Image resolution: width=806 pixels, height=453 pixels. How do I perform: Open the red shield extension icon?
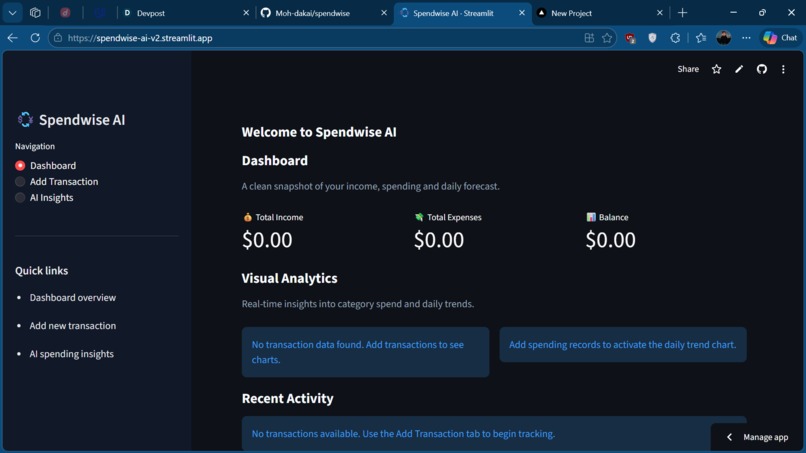tap(630, 38)
